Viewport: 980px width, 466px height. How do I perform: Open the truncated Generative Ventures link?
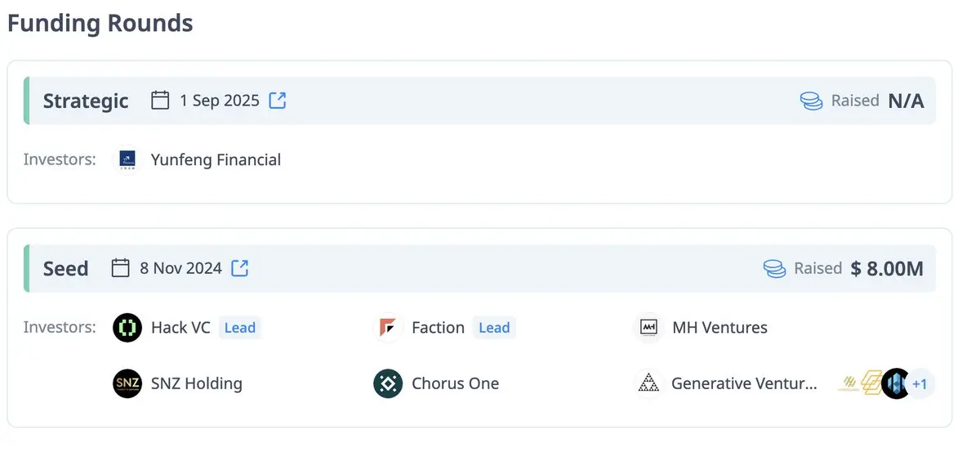point(743,383)
